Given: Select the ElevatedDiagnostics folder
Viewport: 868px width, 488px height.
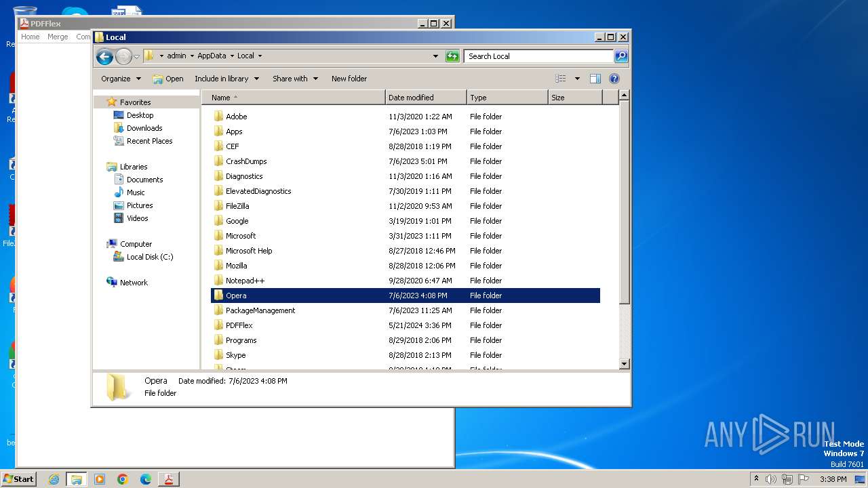Looking at the screenshot, I should click(258, 191).
